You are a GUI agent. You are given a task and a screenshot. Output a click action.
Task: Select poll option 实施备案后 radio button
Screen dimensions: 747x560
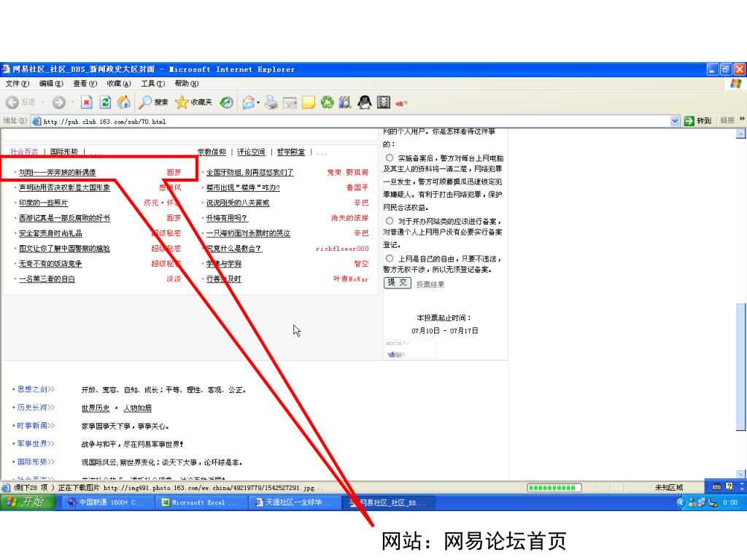pyautogui.click(x=390, y=157)
